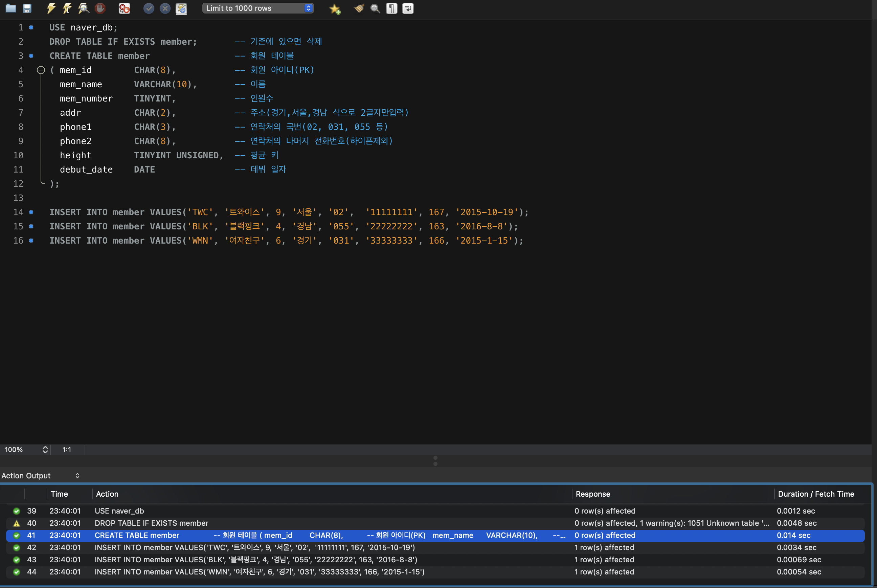The height and width of the screenshot is (588, 877).
Task: Add the query to snippets with the star
Action: click(x=335, y=8)
